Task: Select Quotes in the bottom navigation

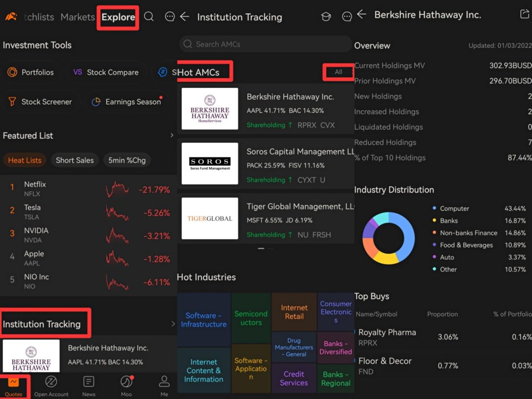Action: click(14, 386)
